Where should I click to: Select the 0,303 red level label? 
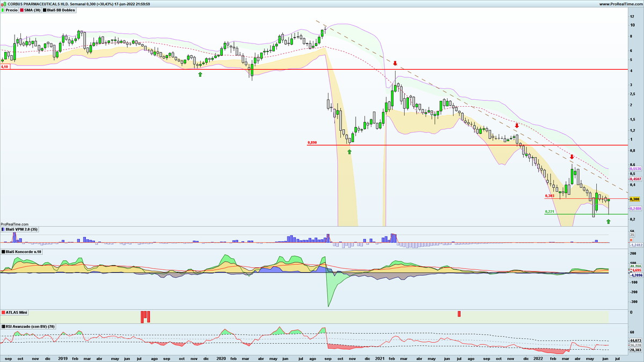[x=550, y=196]
